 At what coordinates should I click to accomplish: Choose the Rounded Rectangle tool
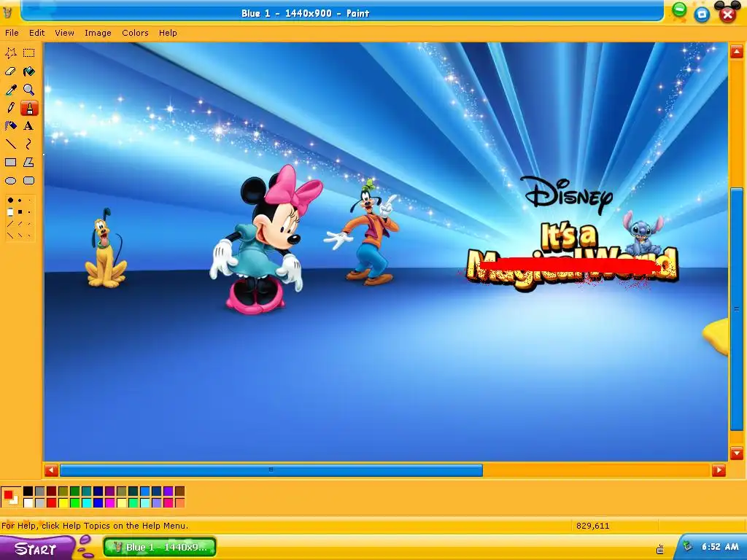(x=28, y=181)
